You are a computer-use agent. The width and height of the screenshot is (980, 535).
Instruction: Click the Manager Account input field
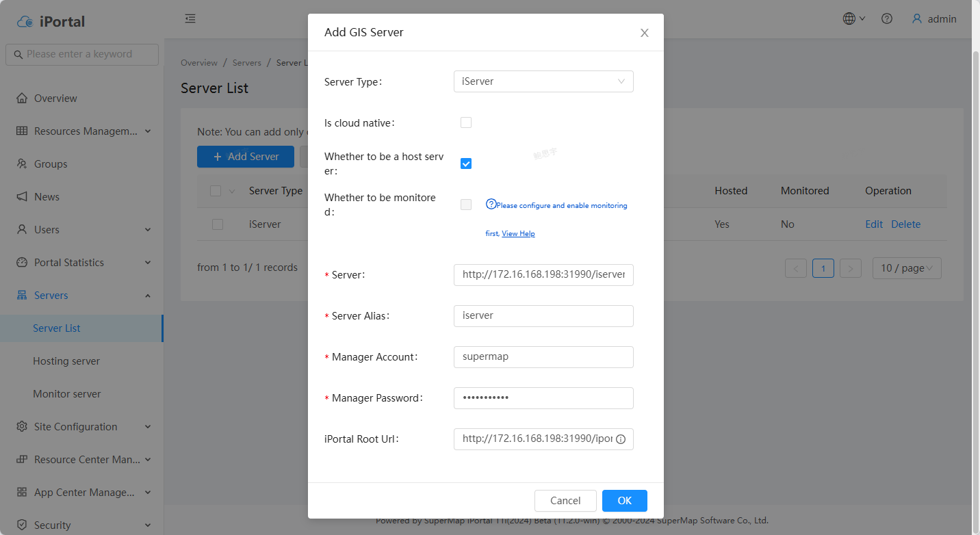(x=543, y=357)
